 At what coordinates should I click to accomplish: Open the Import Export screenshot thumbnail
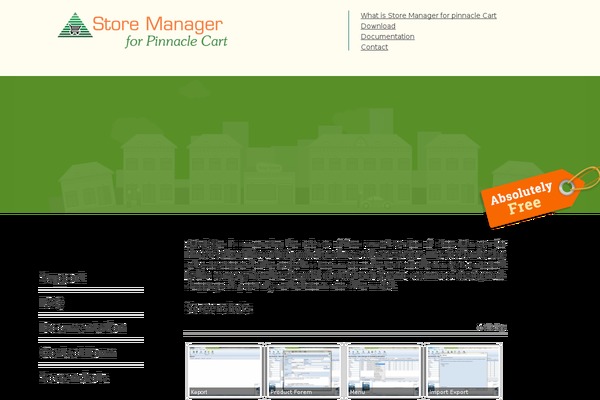463,370
